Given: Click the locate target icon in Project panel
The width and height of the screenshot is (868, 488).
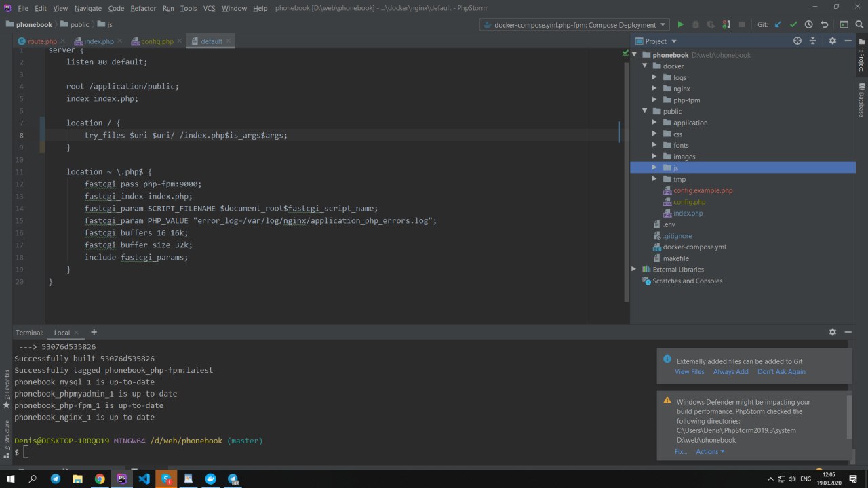Looking at the screenshot, I should pos(797,41).
